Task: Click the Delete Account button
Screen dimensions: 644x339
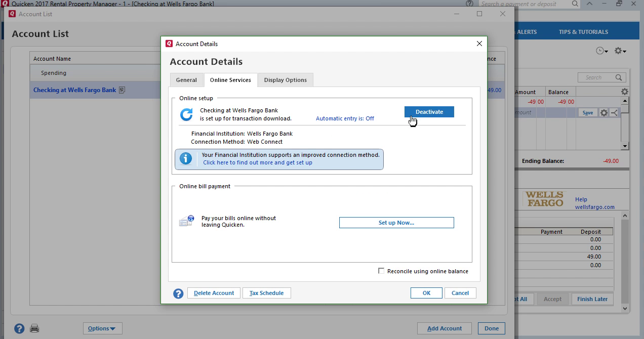Action: tap(214, 293)
